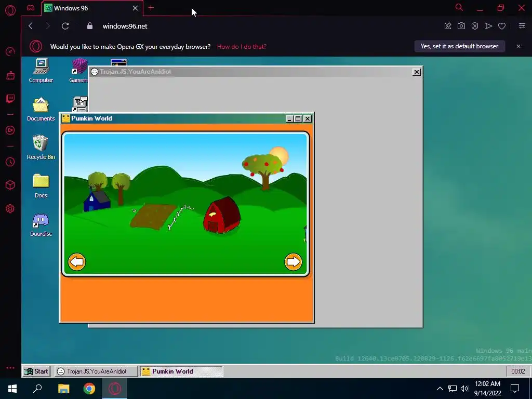Image resolution: width=532 pixels, height=399 pixels.
Task: Click the brown garden plot in Pumkin World
Action: [153, 217]
